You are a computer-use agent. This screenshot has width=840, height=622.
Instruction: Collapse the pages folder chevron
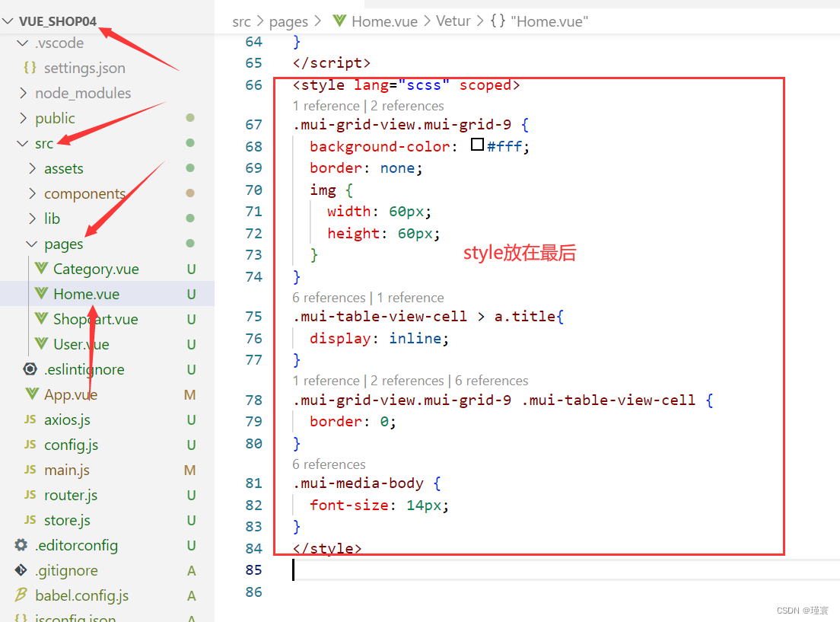[x=32, y=244]
